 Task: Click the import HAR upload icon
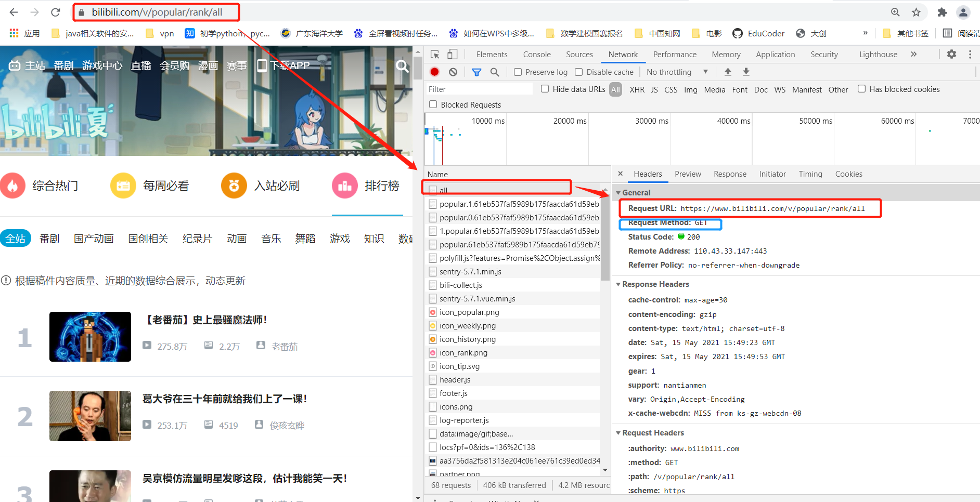[x=728, y=72]
